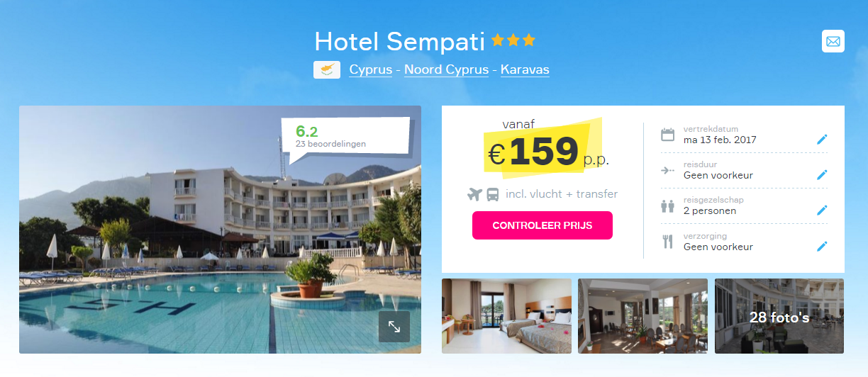
Task: Edit the vertrekdatum with pencil icon
Action: click(x=822, y=139)
